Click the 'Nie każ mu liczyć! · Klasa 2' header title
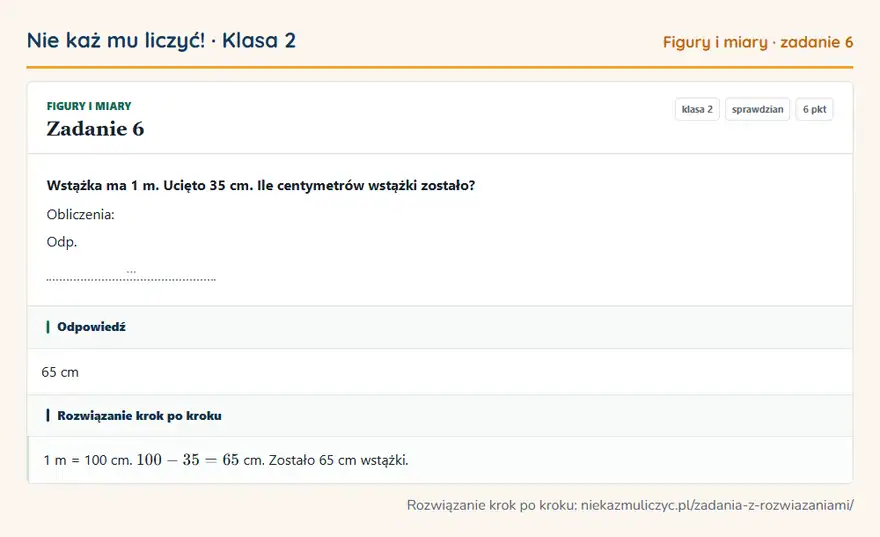The image size is (880, 537). click(x=161, y=41)
